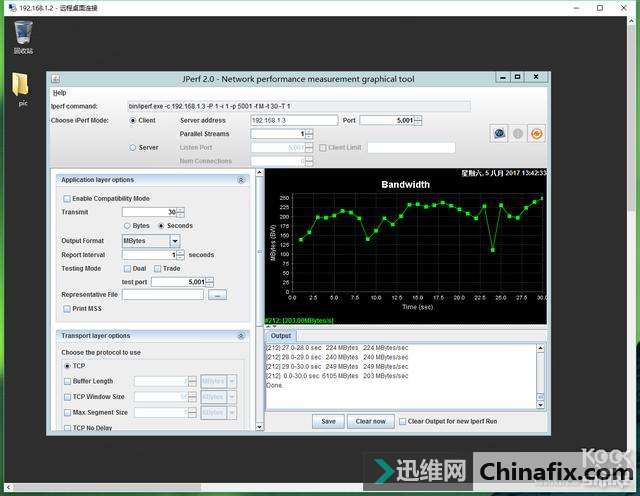Minimize the JPerf 2.0 window
Image resolution: width=640 pixels, height=496 pixels.
click(x=503, y=77)
